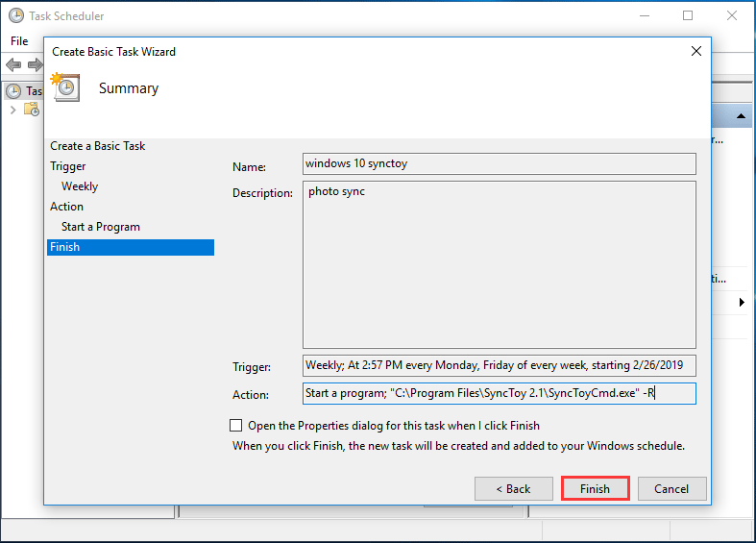This screenshot has width=756, height=543.
Task: Click the Finish button
Action: (595, 488)
